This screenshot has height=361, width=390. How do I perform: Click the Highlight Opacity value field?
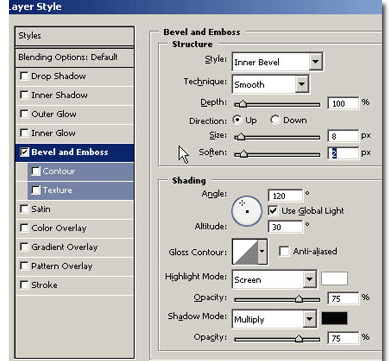pos(343,298)
